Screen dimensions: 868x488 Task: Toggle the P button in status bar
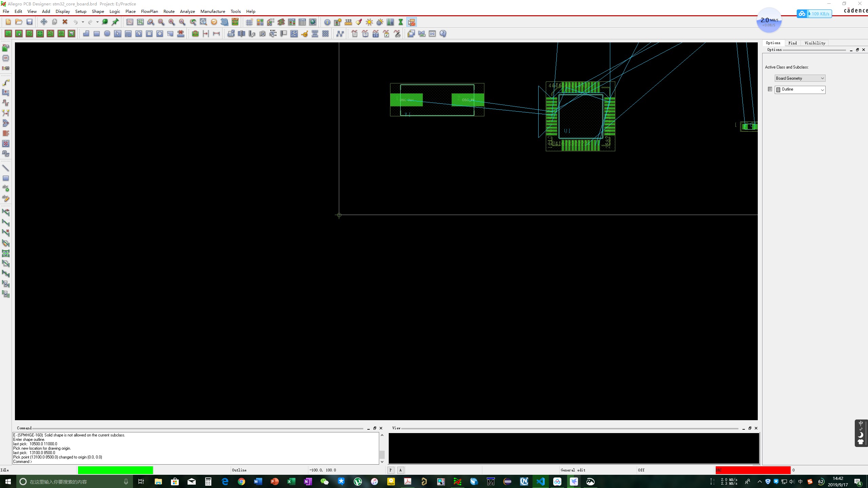click(x=391, y=470)
